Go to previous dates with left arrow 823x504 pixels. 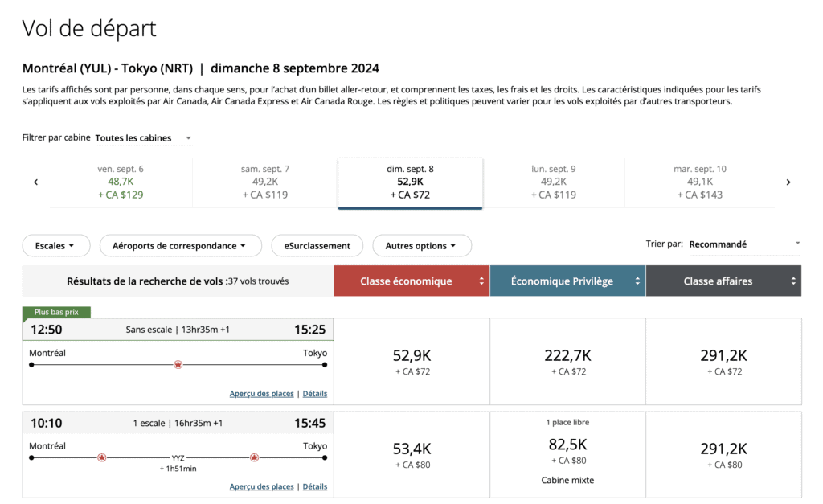point(35,182)
